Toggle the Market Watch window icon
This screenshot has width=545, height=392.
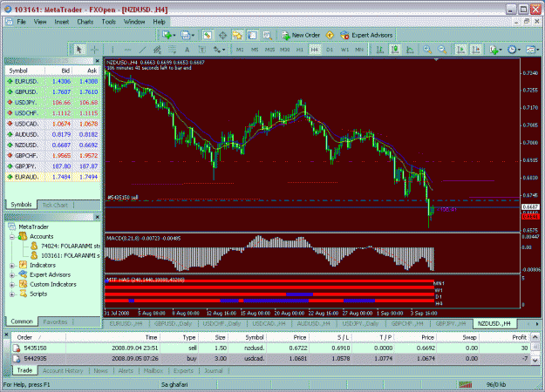tap(208, 35)
